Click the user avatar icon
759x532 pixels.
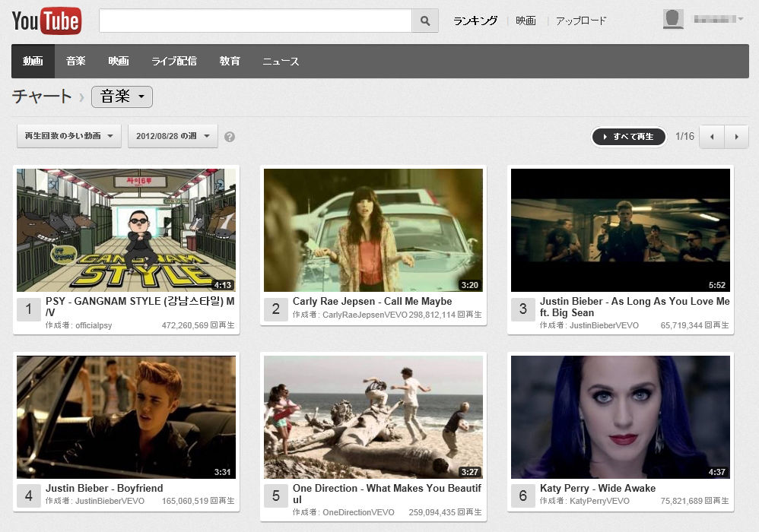[x=673, y=19]
